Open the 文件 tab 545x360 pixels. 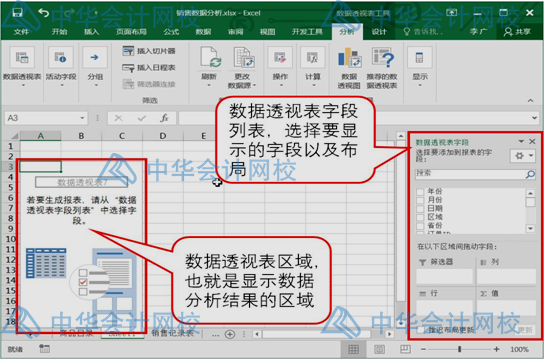[x=21, y=32]
